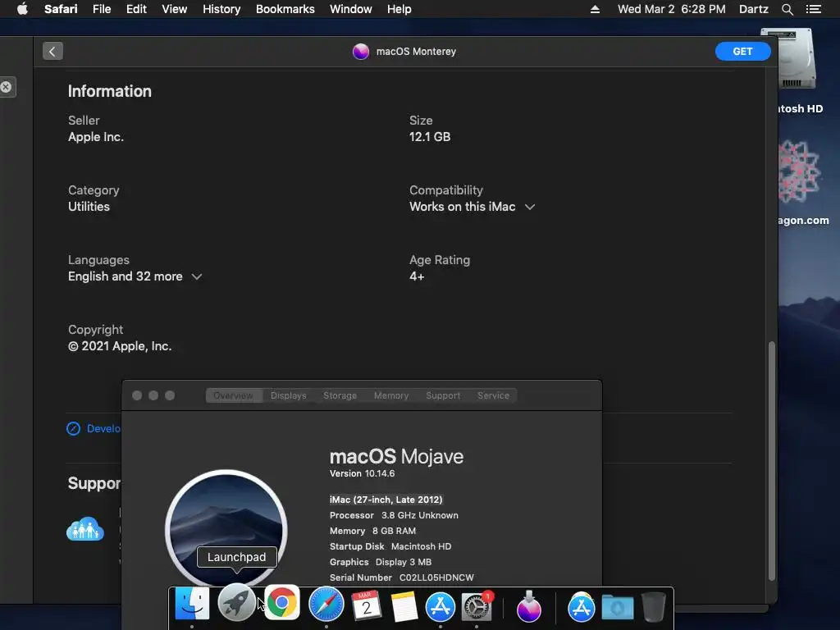
Task: Open the Apple menu
Action: point(22,9)
